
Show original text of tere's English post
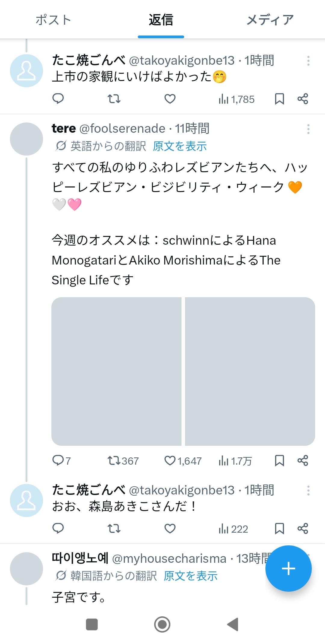point(180,146)
